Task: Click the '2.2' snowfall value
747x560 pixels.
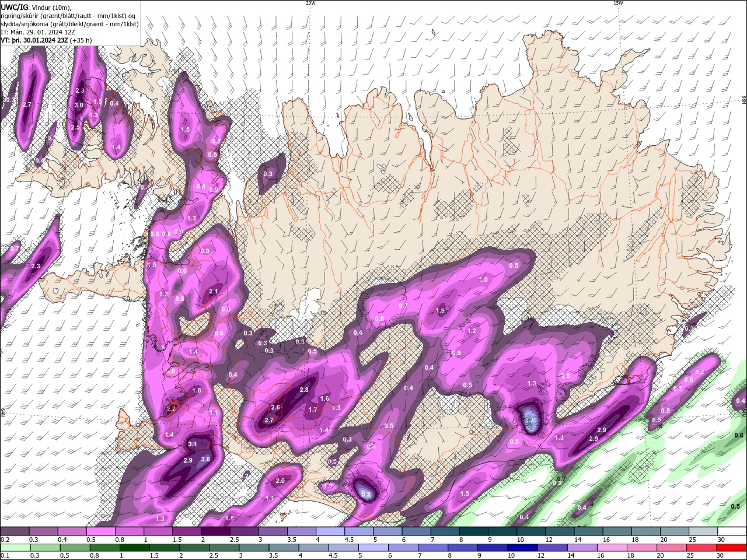Action: tap(171, 409)
